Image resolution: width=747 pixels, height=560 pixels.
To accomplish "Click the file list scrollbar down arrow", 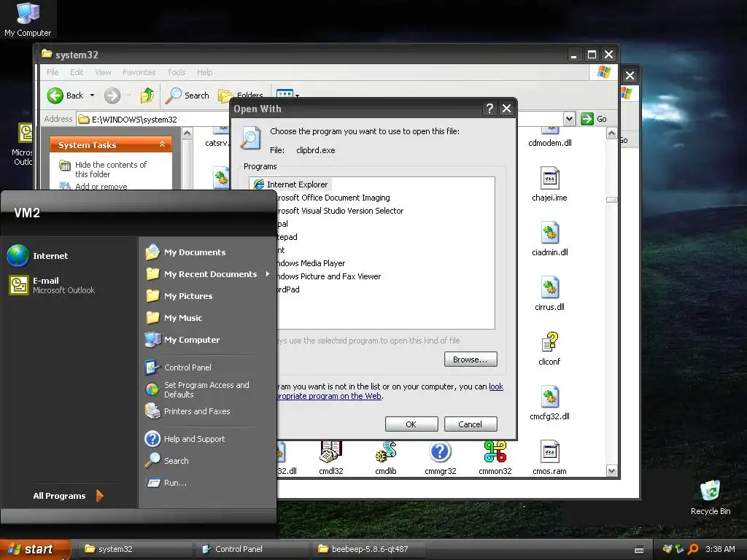I will click(612, 471).
